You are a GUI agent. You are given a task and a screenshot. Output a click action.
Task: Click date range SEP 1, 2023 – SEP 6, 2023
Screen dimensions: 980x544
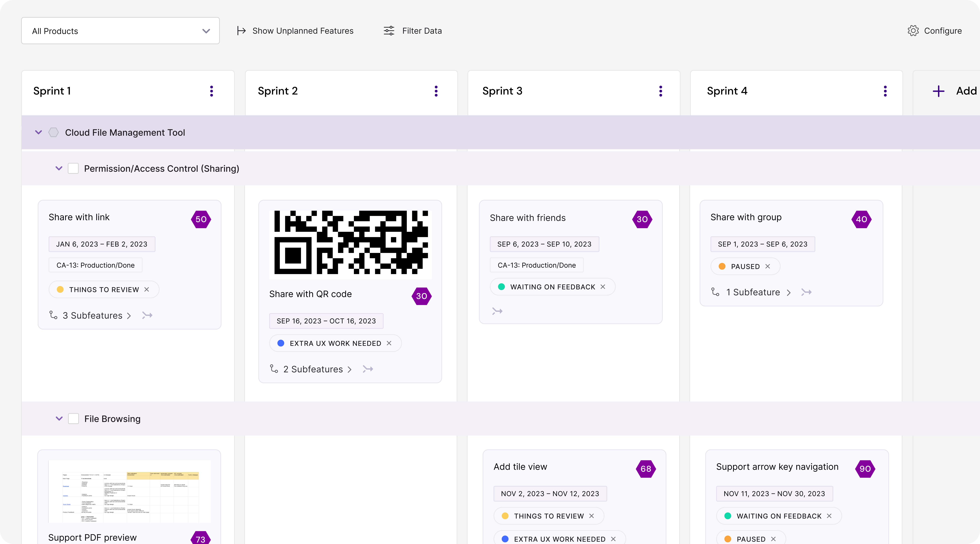coord(762,244)
